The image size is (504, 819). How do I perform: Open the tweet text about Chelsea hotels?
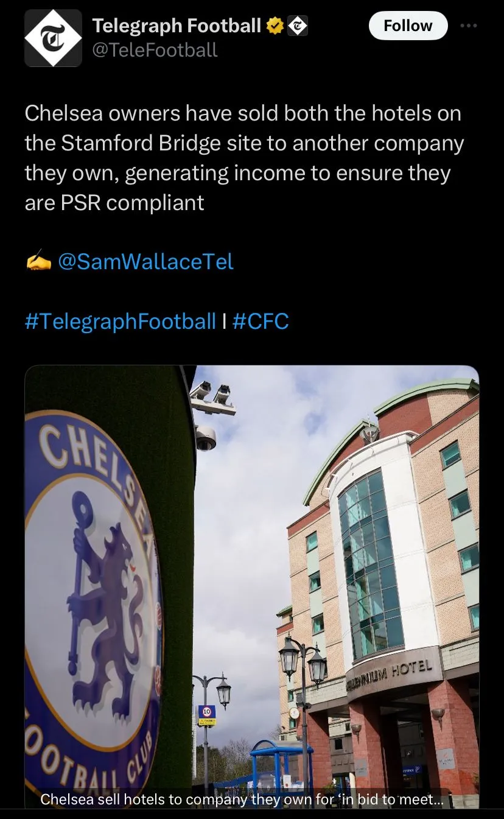243,158
